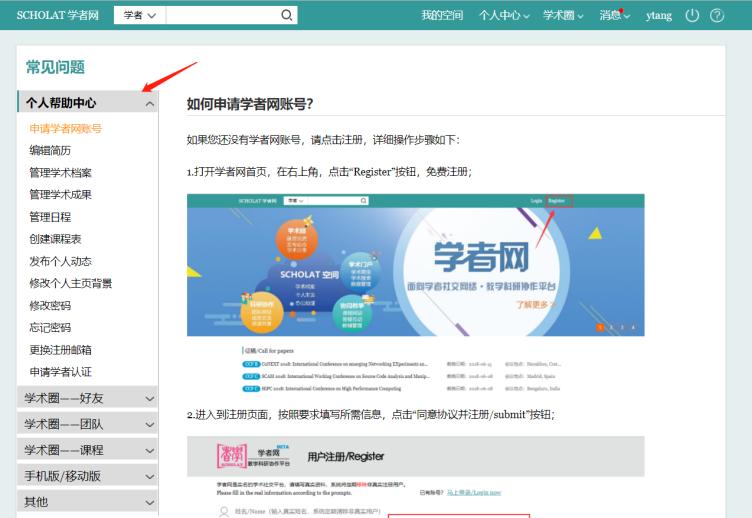Select 修改密码 in sidebar
752x518 pixels.
point(50,306)
